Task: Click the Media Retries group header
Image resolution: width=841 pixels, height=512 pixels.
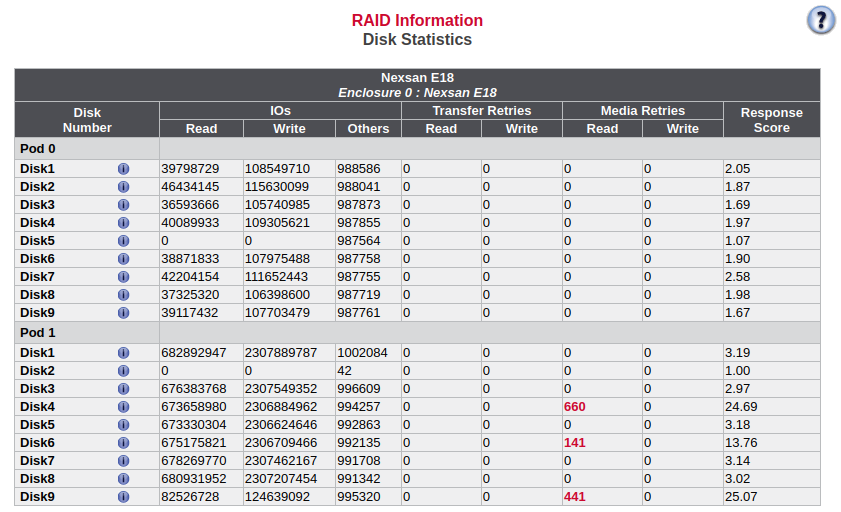Action: point(643,110)
